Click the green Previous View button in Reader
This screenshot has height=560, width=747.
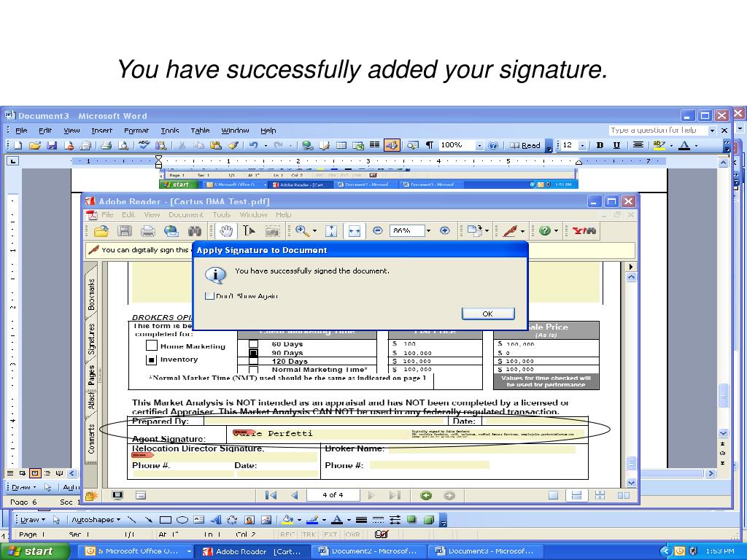click(x=426, y=496)
